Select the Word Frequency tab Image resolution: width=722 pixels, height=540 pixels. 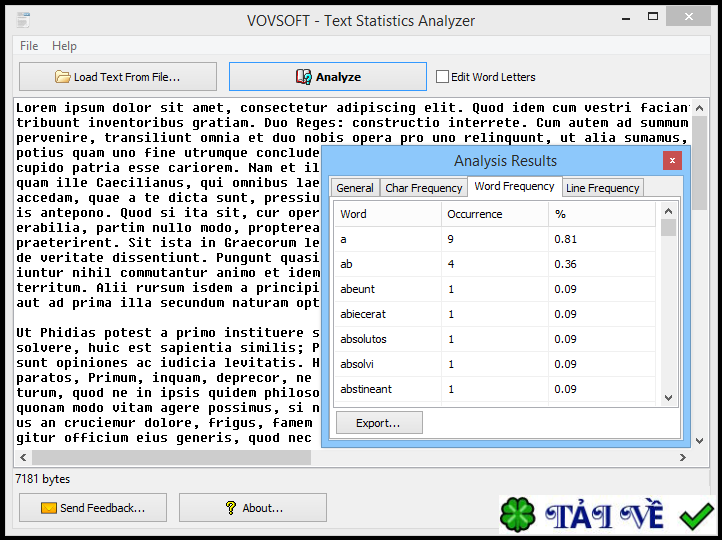pos(514,186)
